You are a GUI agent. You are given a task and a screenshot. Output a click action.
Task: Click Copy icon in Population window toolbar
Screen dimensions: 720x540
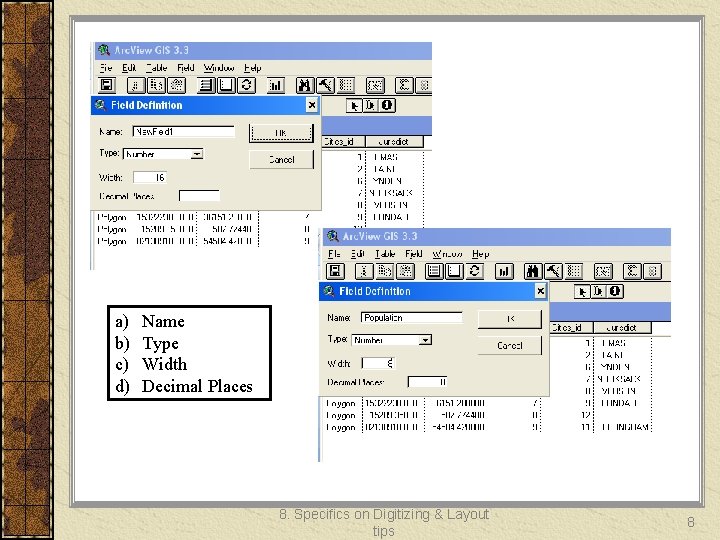tap(385, 271)
